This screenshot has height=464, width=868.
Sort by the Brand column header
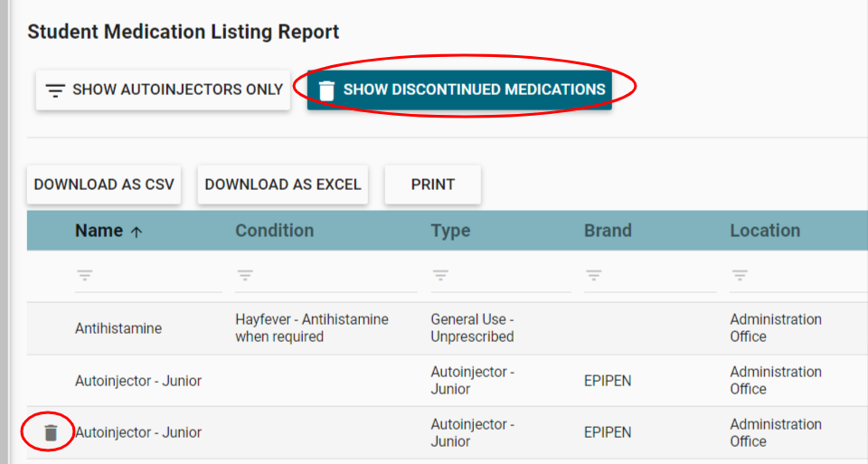pos(608,231)
